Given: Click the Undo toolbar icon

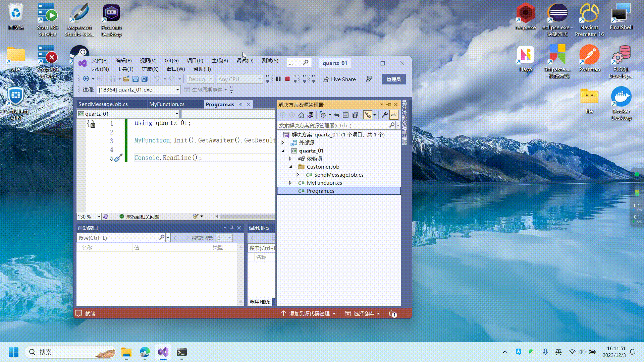Looking at the screenshot, I should 157,79.
